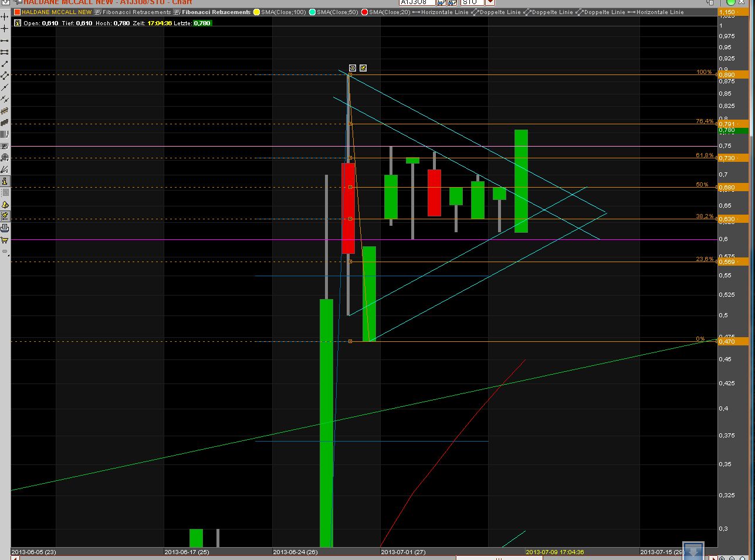Click the red SMA 20 color dot
This screenshot has width=755, height=560.
(364, 12)
